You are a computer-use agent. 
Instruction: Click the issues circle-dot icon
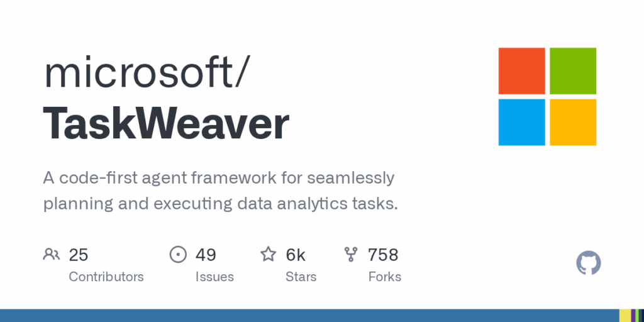(x=178, y=254)
